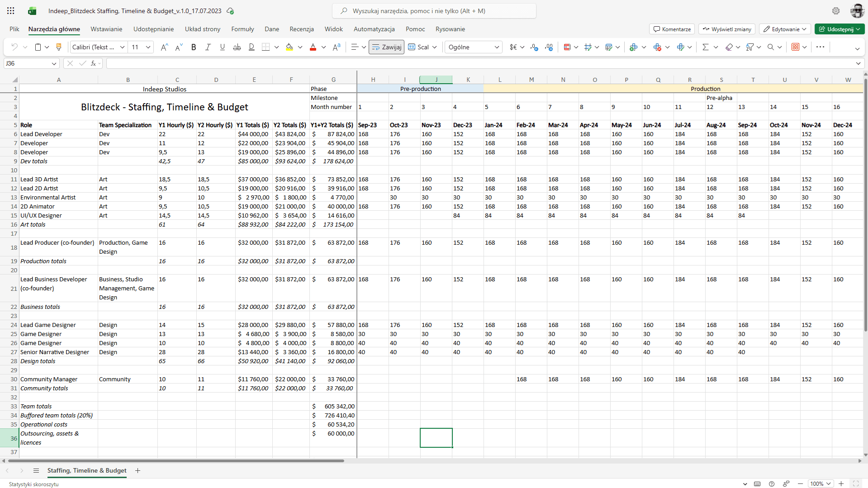This screenshot has height=488, width=868.
Task: Increase font size with larger A icon
Action: click(164, 47)
